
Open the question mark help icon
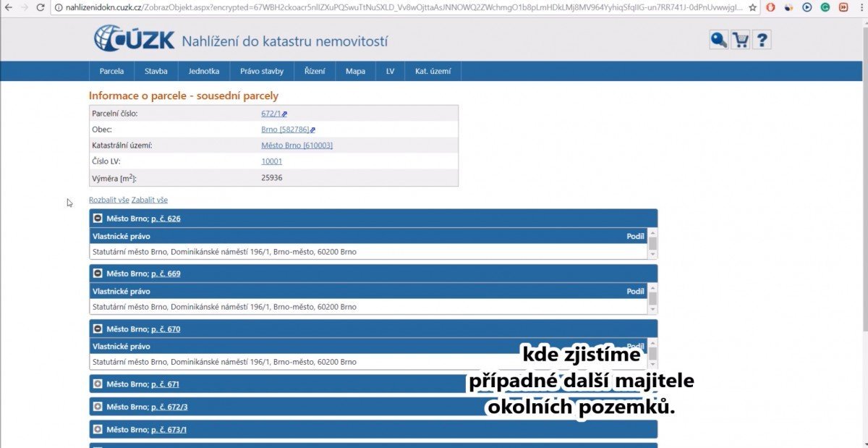point(762,40)
